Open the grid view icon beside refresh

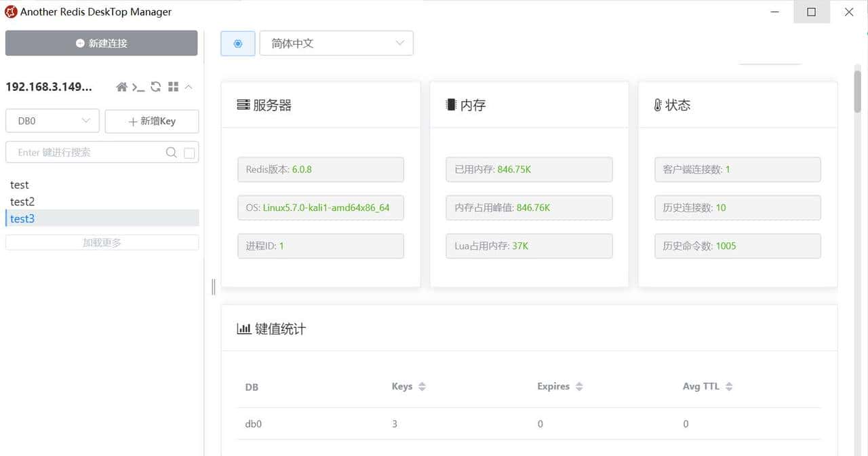point(172,87)
